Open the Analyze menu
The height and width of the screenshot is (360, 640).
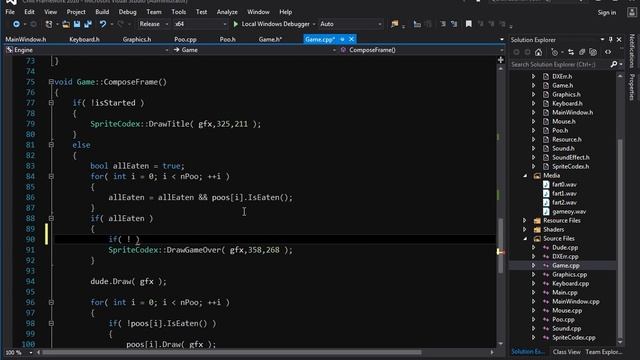coord(227,12)
